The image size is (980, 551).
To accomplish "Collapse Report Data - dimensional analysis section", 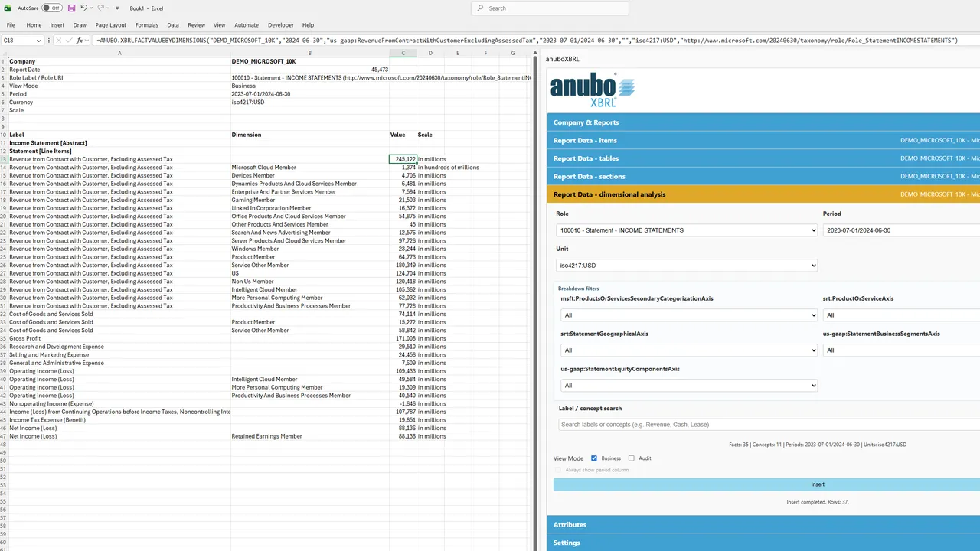I will (x=763, y=194).
